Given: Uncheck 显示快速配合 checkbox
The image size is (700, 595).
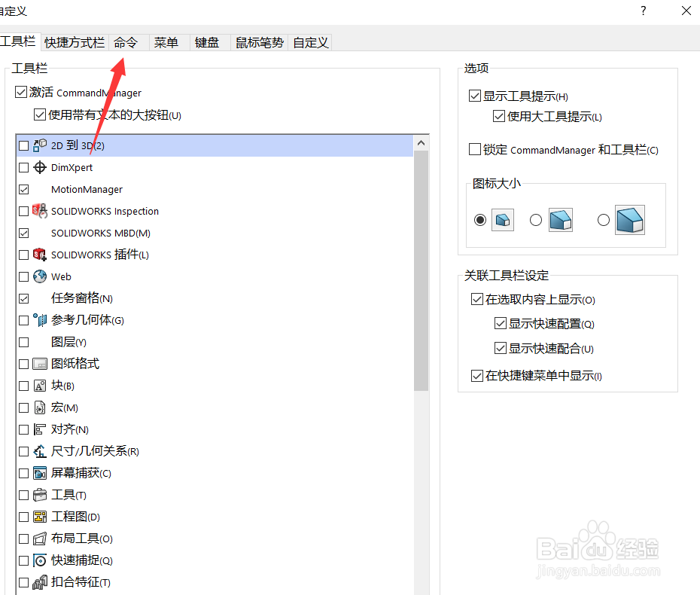Looking at the screenshot, I should point(500,348).
